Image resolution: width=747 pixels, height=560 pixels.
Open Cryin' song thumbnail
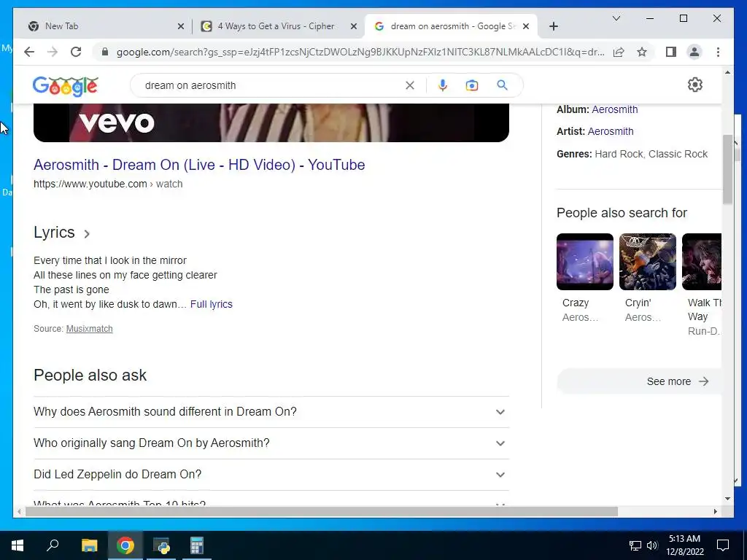pyautogui.click(x=648, y=262)
